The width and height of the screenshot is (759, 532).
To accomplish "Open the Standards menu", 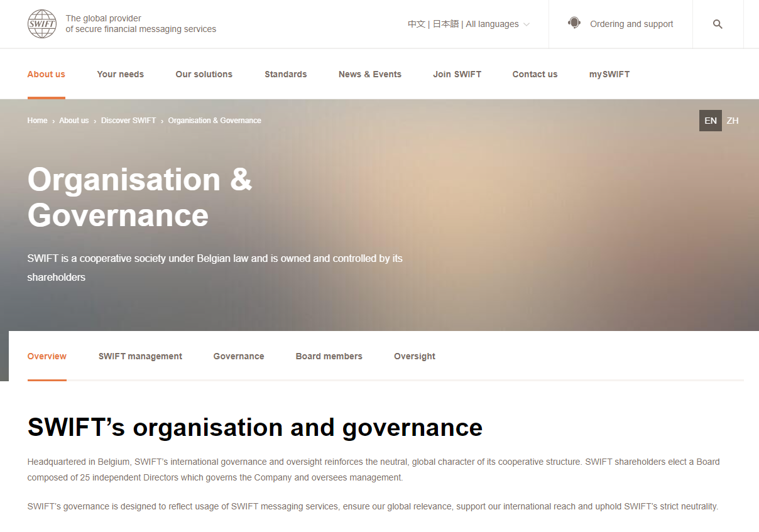I will click(x=285, y=74).
